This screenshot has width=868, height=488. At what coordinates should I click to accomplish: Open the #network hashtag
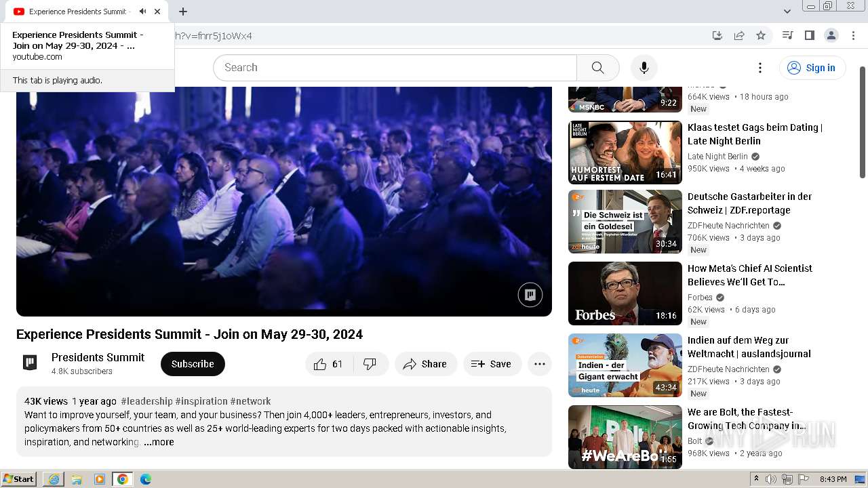(250, 401)
